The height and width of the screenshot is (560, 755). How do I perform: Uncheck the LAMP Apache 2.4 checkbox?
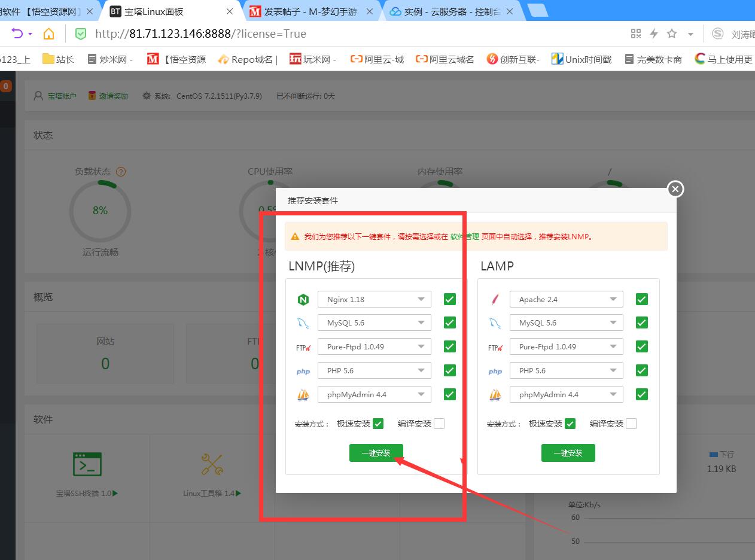click(x=642, y=299)
